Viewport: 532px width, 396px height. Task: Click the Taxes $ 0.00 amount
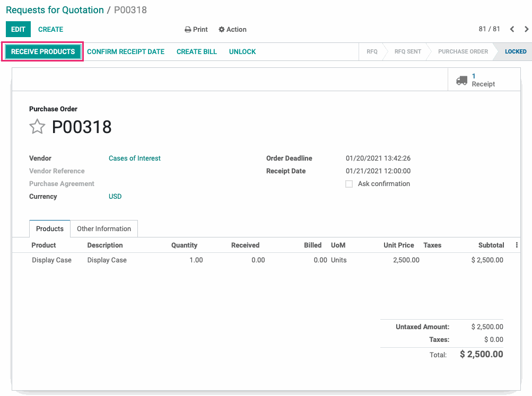pos(494,340)
